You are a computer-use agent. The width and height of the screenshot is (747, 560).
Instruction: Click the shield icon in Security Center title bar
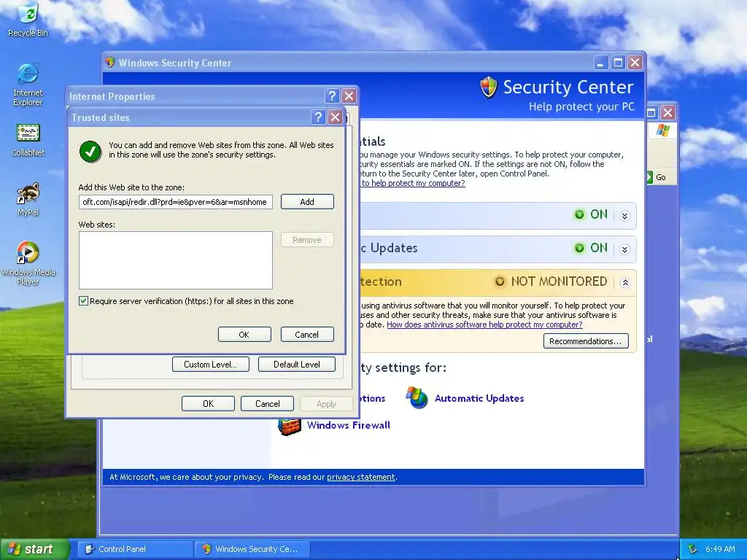point(110,63)
